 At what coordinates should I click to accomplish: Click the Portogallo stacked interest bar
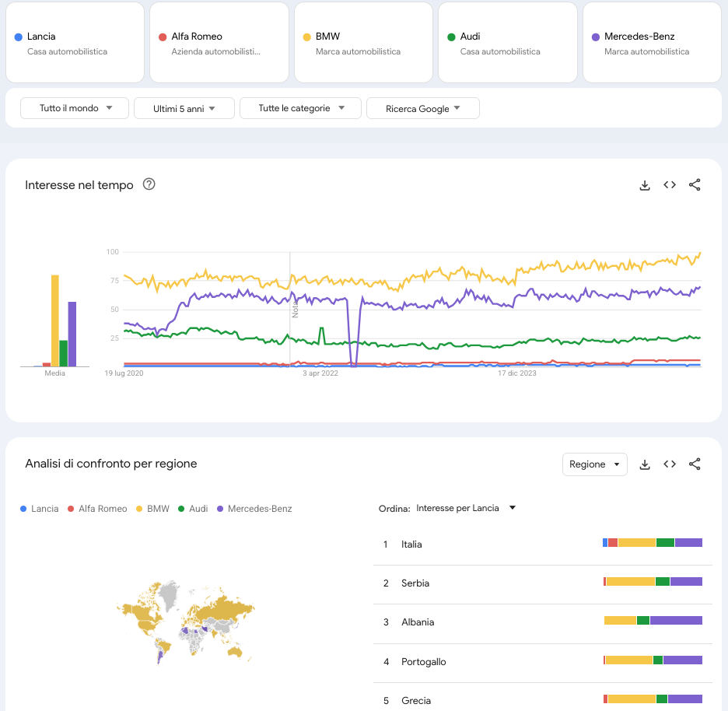(653, 660)
